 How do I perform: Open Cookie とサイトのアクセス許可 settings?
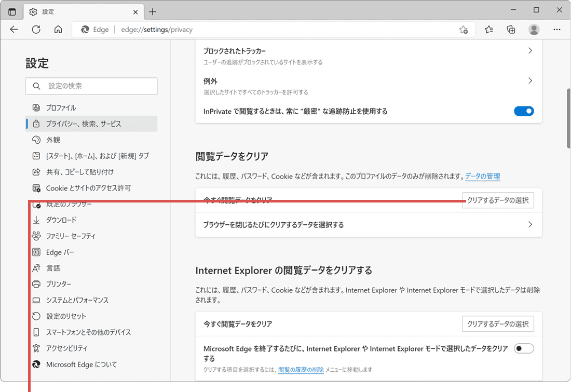click(91, 188)
